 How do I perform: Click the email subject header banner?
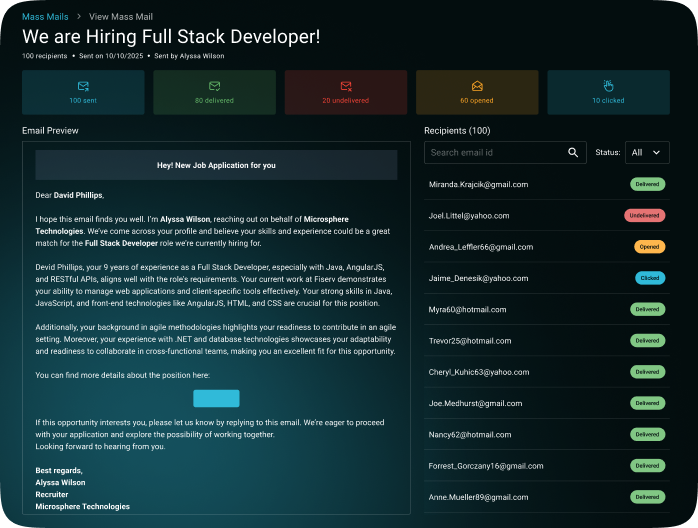coord(216,165)
